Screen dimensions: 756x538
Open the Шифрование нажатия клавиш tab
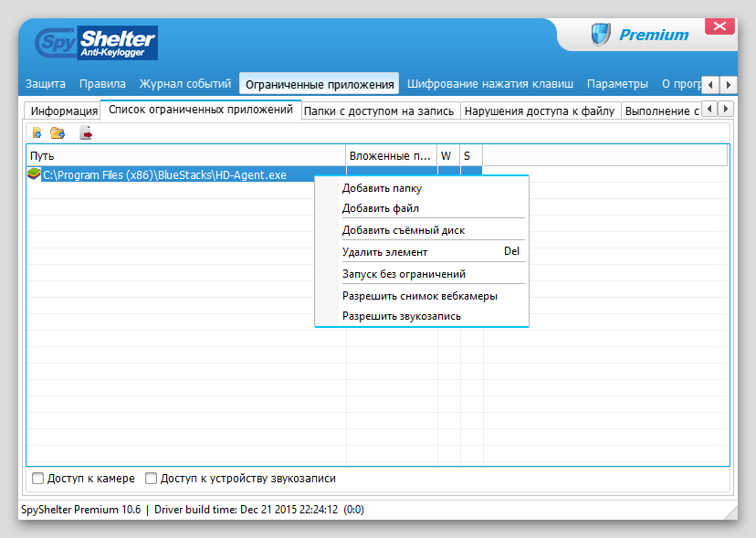tap(490, 84)
